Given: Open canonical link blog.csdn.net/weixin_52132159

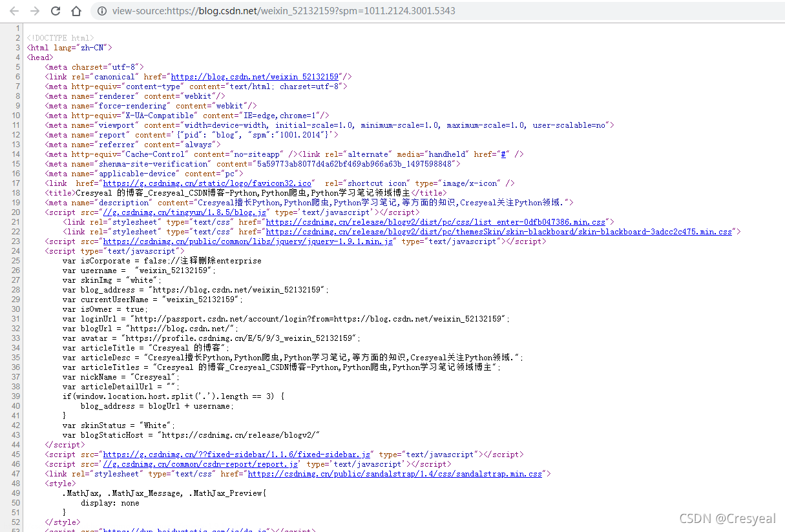Looking at the screenshot, I should click(255, 77).
